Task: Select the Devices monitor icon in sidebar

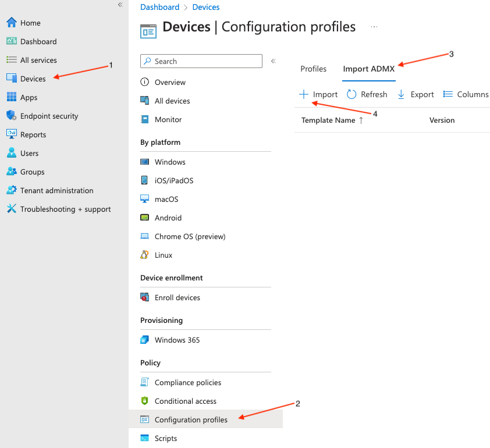Action: (x=12, y=78)
